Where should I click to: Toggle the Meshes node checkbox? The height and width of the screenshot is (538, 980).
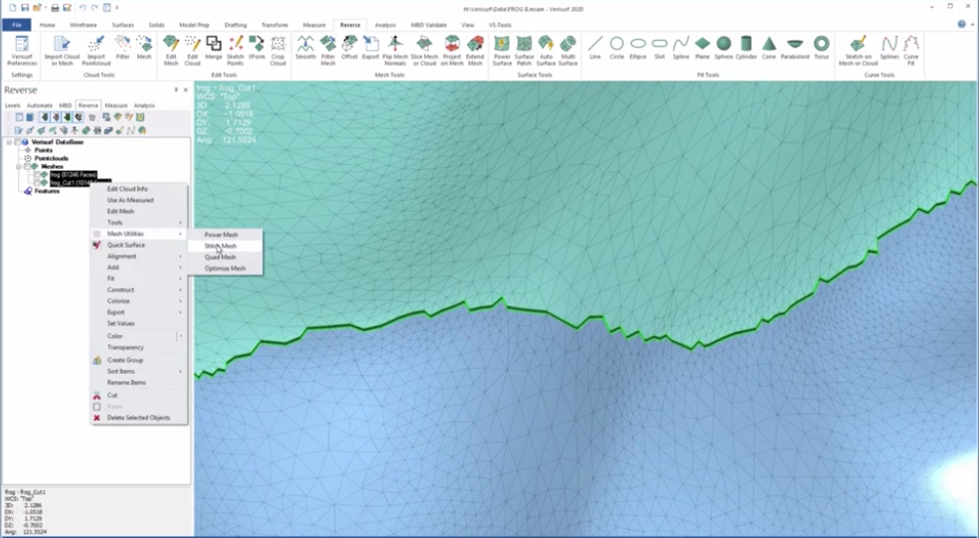(27, 166)
